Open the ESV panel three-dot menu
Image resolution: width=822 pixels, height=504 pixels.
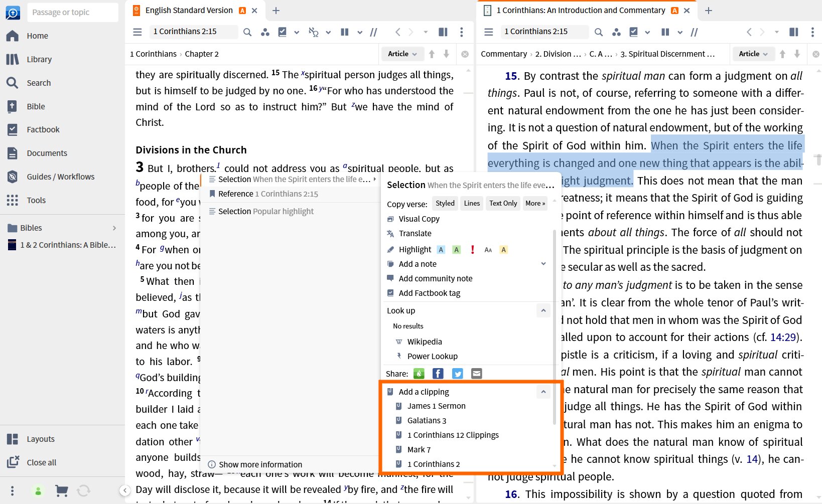tap(462, 32)
